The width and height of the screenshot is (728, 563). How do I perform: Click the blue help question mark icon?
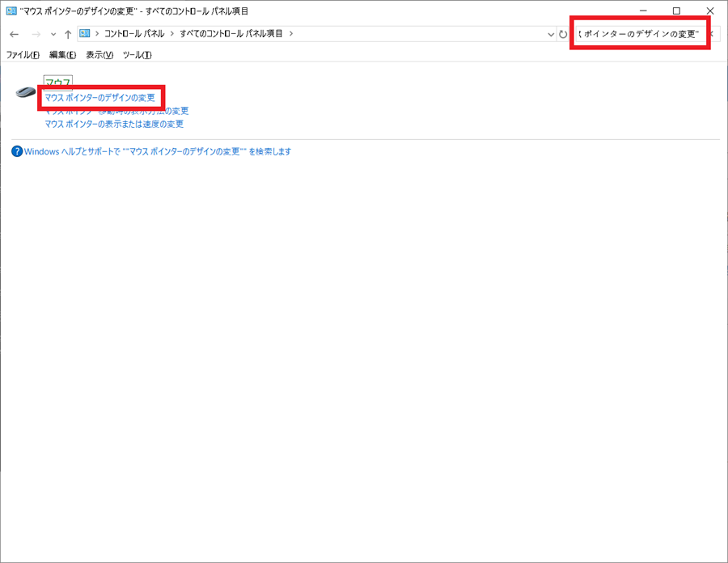coord(16,151)
